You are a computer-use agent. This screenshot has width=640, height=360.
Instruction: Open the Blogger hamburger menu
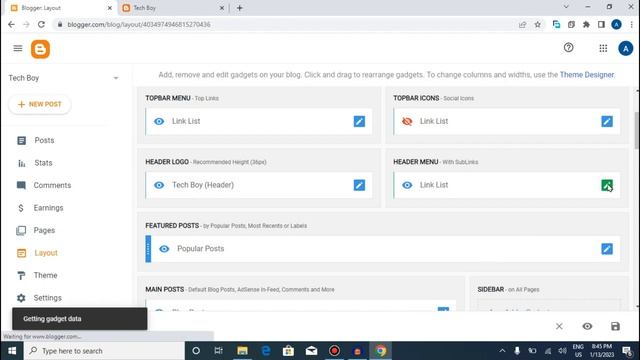(x=18, y=49)
